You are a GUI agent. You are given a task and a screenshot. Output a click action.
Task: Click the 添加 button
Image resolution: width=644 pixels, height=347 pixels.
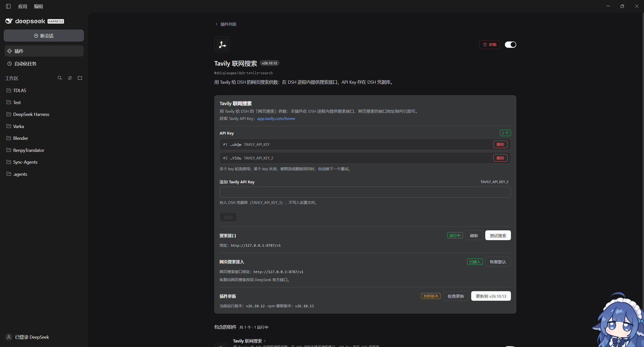(228, 217)
